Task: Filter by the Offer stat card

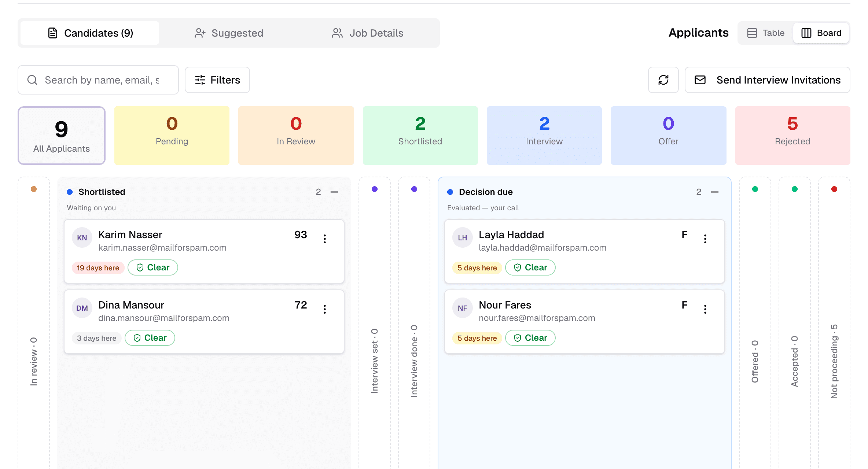Action: click(x=669, y=136)
